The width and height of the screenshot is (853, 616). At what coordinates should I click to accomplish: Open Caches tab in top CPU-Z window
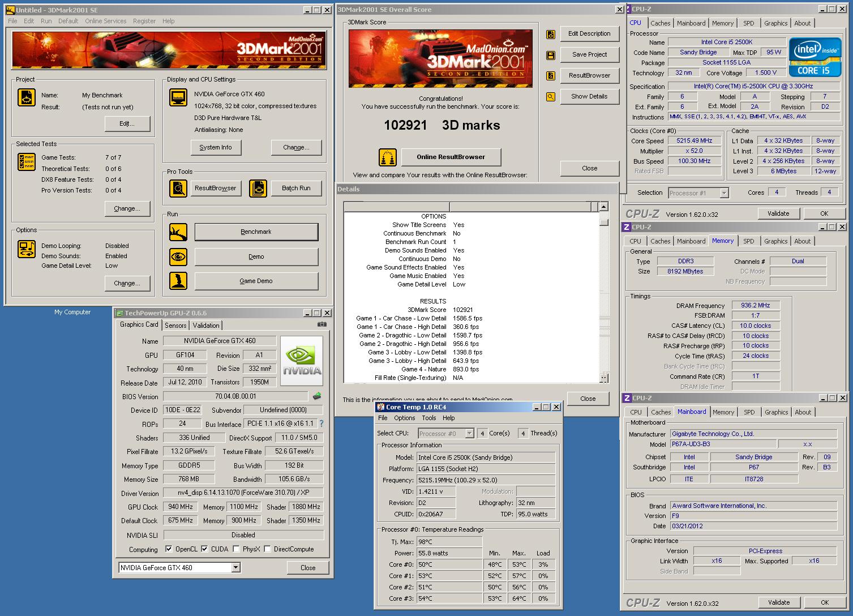coord(660,23)
